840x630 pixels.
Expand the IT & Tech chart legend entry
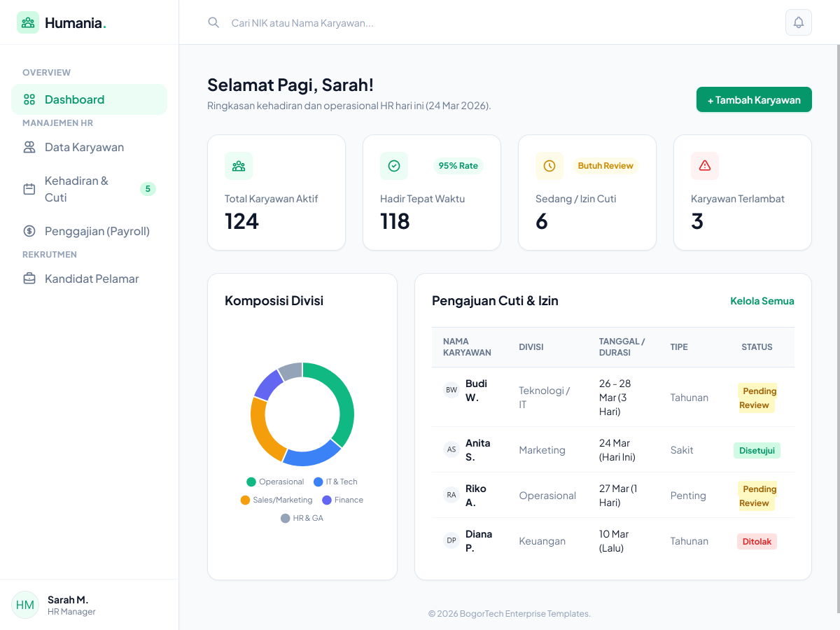click(x=335, y=482)
